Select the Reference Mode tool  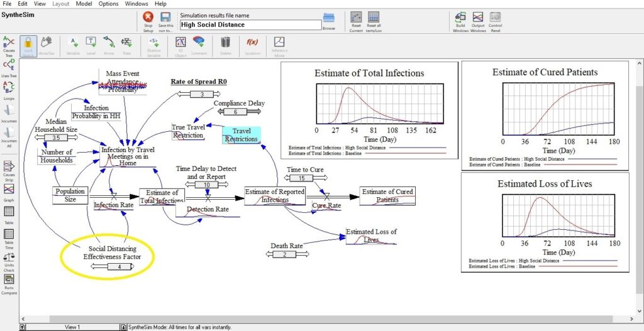pos(279,42)
